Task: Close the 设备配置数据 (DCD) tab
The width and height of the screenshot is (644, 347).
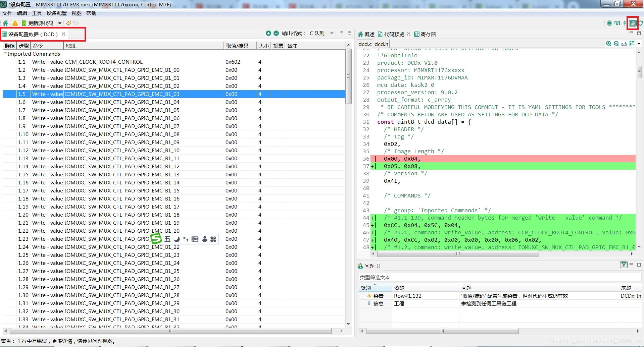Action: [x=63, y=34]
